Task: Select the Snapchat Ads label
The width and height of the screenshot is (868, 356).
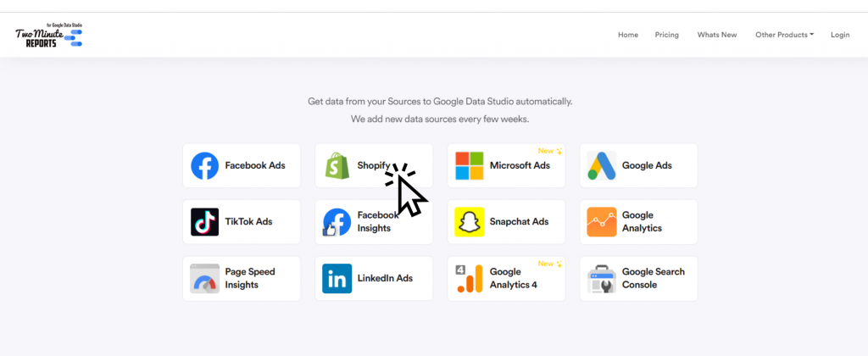Action: [519, 221]
